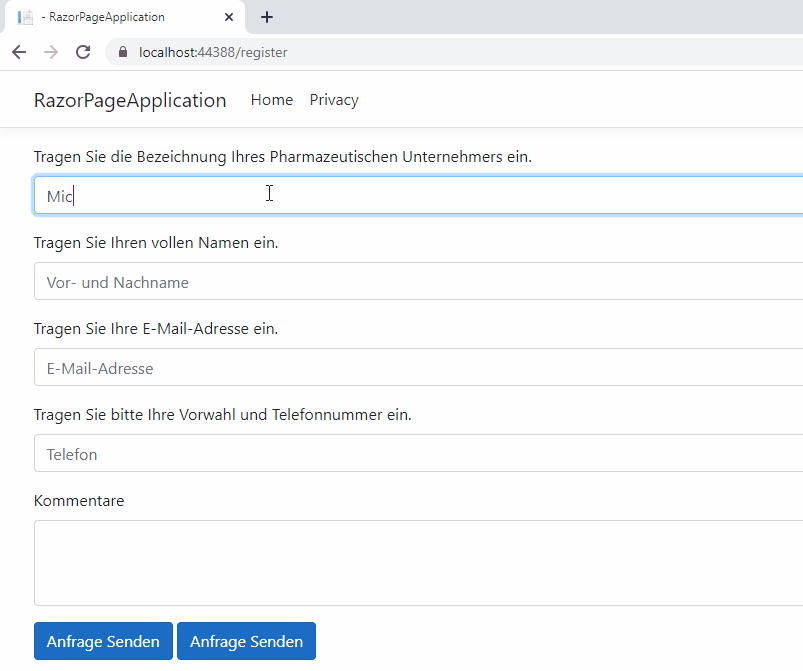Select the RazorPageApplication browser tab
The image size is (803, 671).
click(x=124, y=17)
